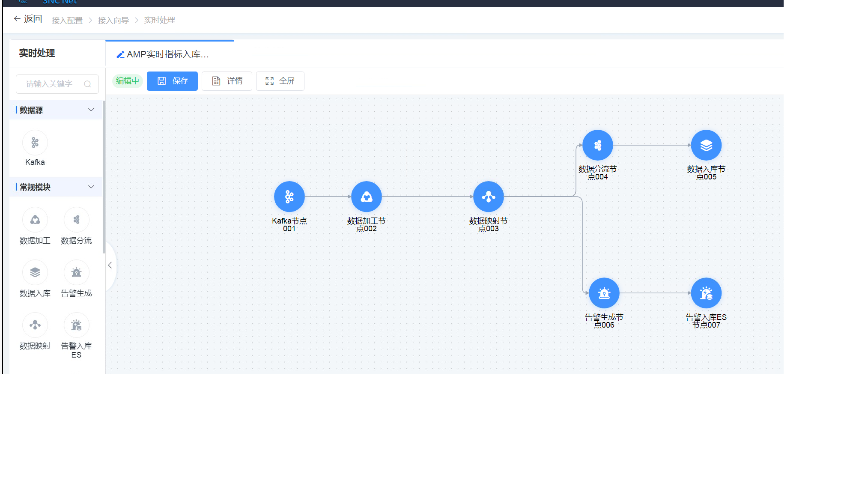853x504 pixels.
Task: Click the sidebar vertical scrollbar
Action: (x=104, y=176)
